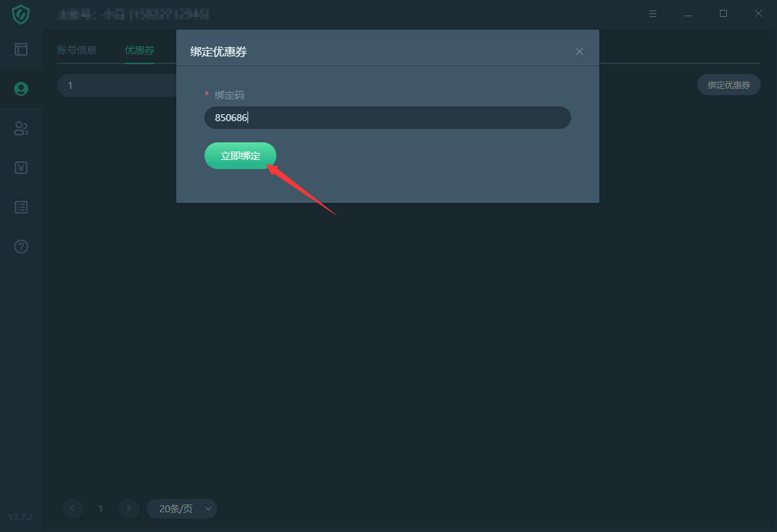Go to previous page arrow

[x=73, y=508]
